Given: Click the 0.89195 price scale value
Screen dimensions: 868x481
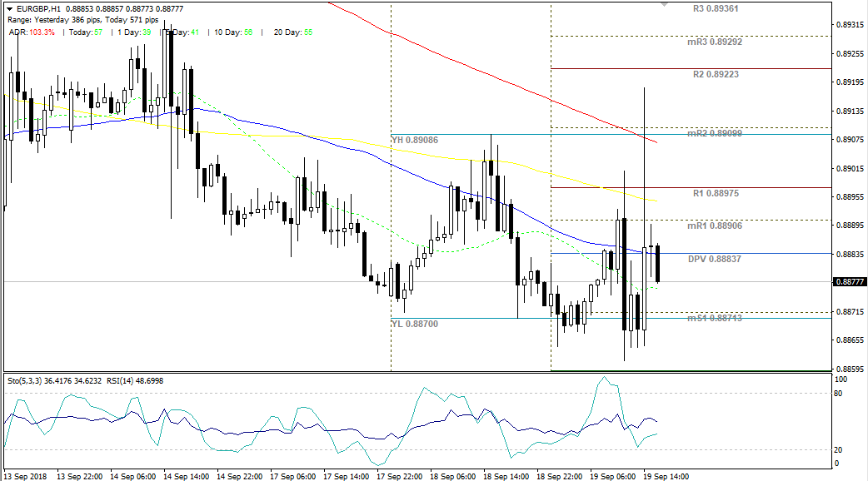Looking at the screenshot, I should (x=851, y=82).
